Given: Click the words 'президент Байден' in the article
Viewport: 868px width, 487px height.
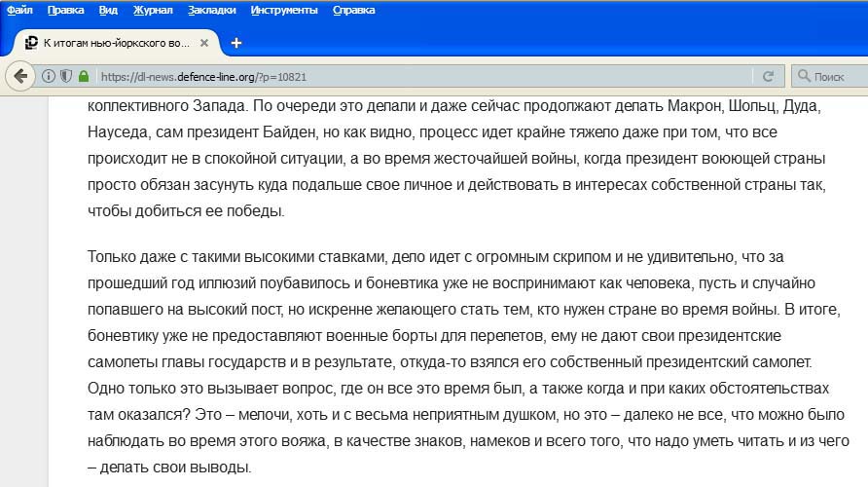Looking at the screenshot, I should [x=250, y=131].
